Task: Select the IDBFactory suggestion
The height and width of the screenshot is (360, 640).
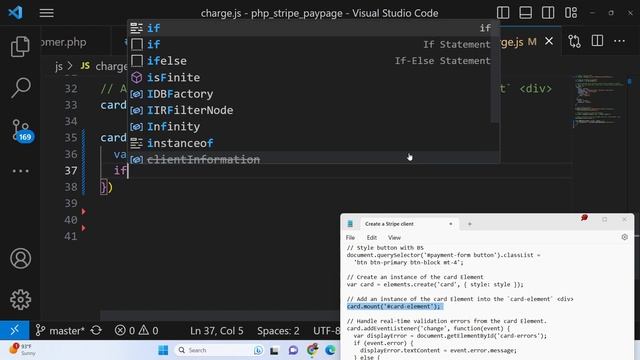Action: pyautogui.click(x=310, y=93)
